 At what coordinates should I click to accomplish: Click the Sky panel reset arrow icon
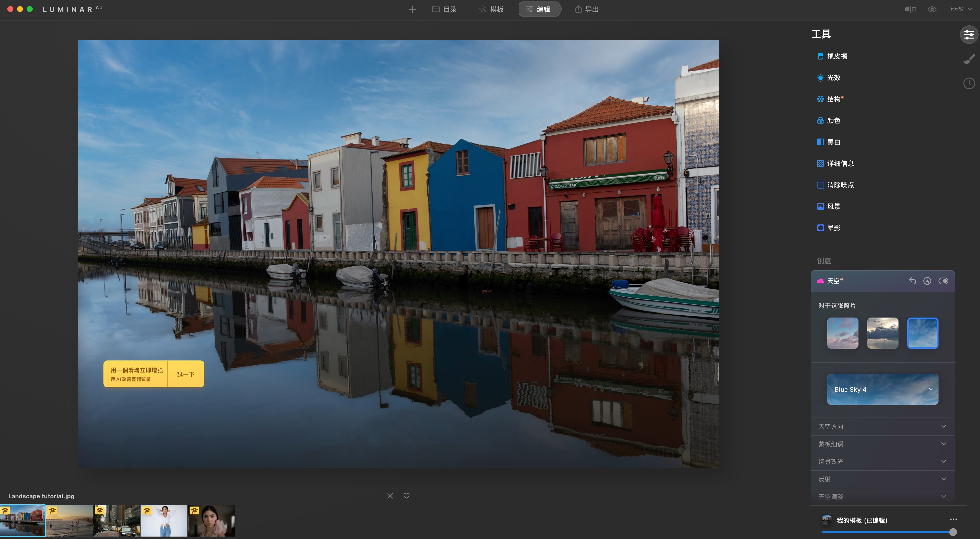912,281
